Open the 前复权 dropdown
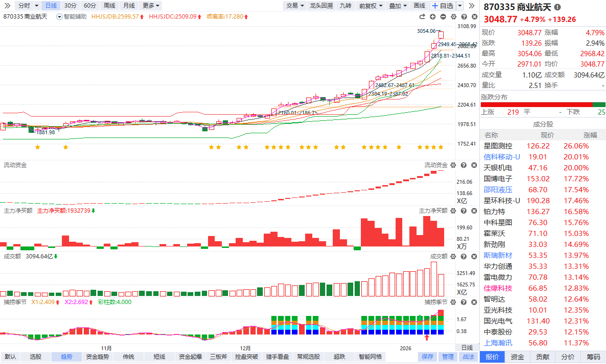This screenshot has height=364, width=606. click(x=370, y=6)
